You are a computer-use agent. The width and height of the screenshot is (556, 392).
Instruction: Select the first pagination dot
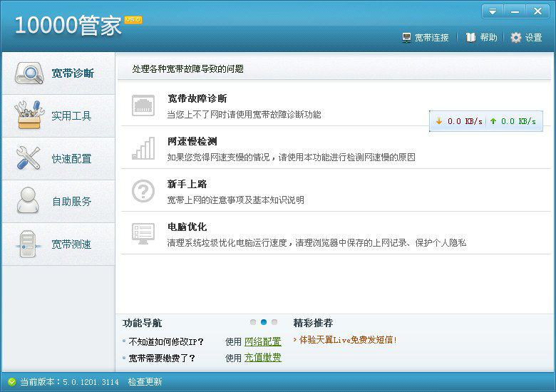click(253, 322)
